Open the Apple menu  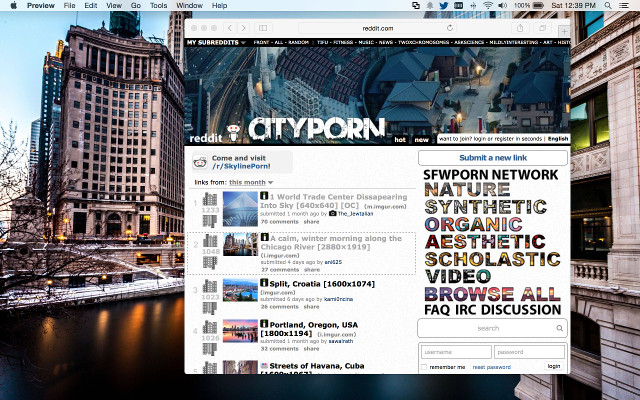click(13, 5)
